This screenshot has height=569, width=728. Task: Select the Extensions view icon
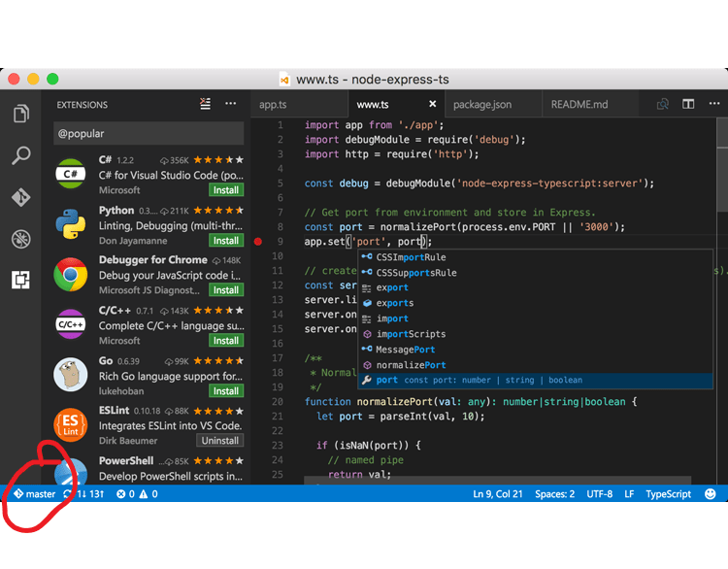click(x=21, y=280)
